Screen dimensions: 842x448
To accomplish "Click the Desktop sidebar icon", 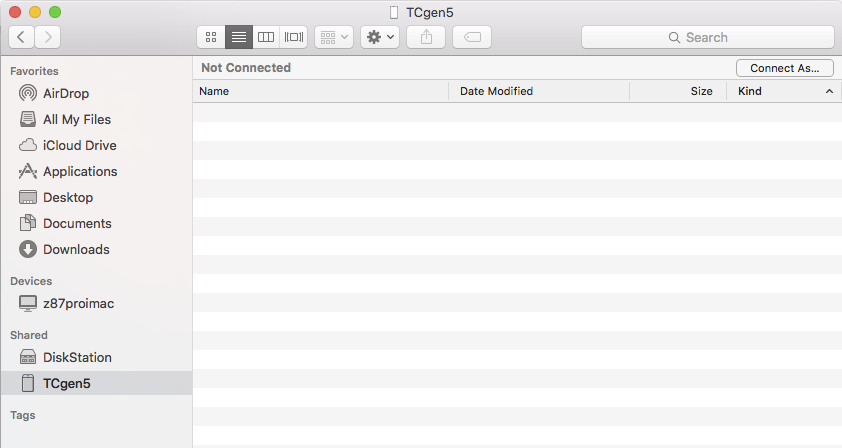I will (28, 197).
